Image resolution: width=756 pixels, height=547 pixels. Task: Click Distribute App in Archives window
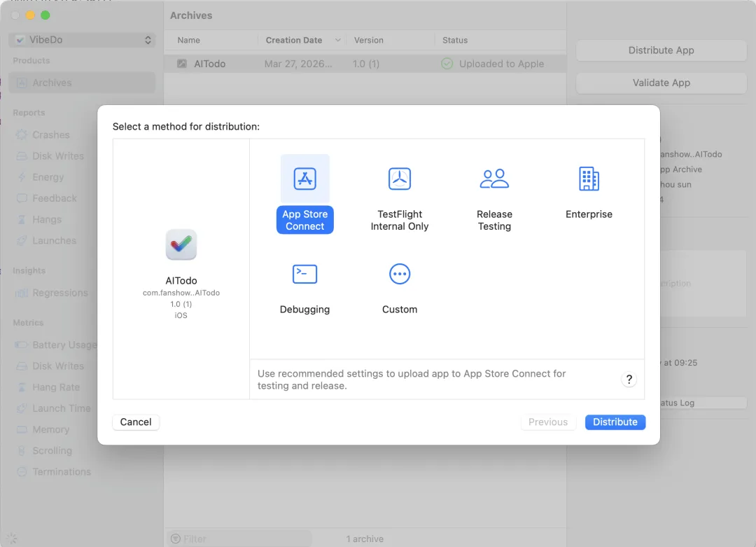(x=661, y=50)
